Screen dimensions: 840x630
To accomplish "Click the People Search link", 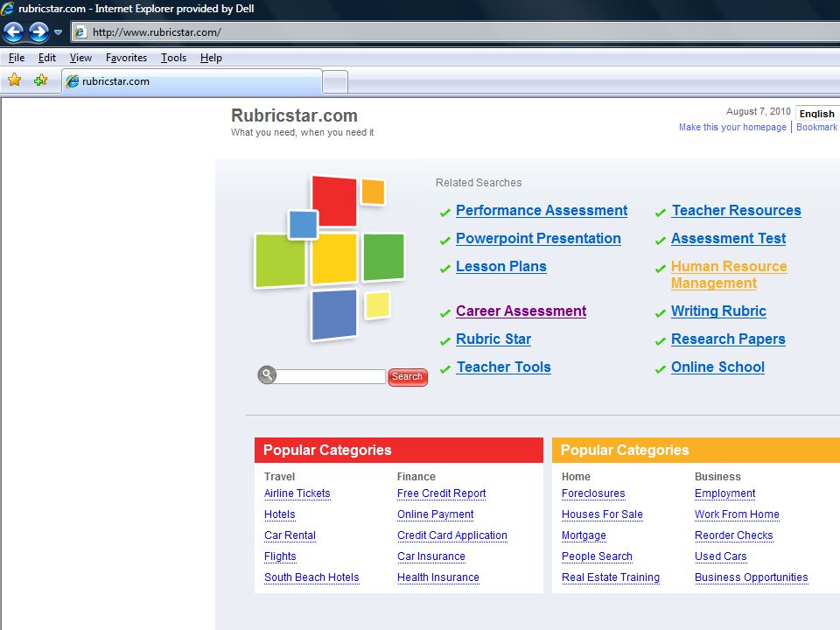I will pyautogui.click(x=597, y=556).
